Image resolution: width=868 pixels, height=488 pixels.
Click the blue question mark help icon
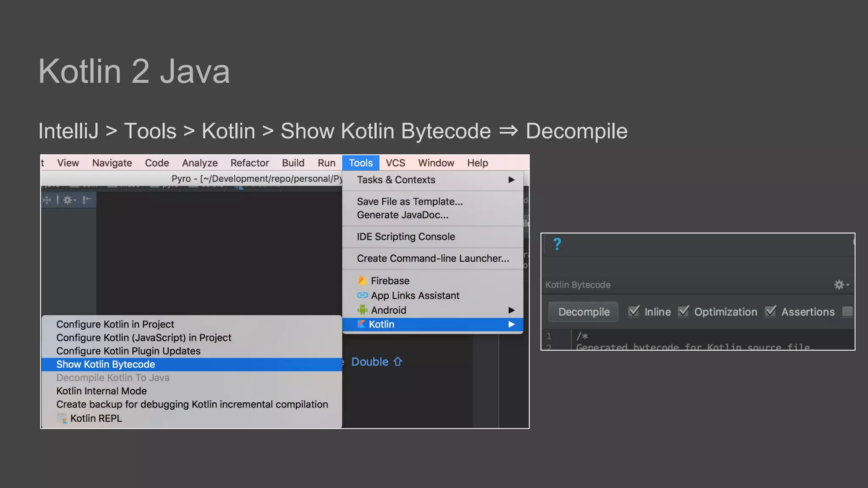coord(557,244)
